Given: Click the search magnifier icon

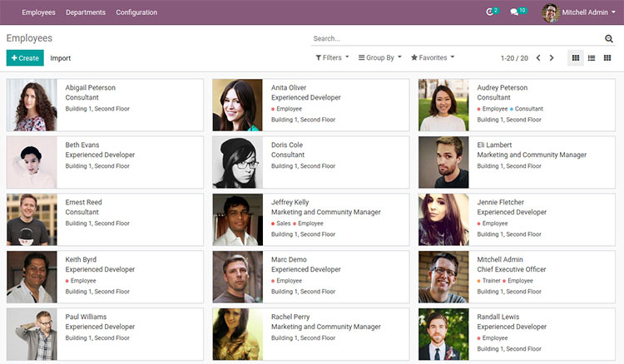Looking at the screenshot, I should [x=609, y=39].
